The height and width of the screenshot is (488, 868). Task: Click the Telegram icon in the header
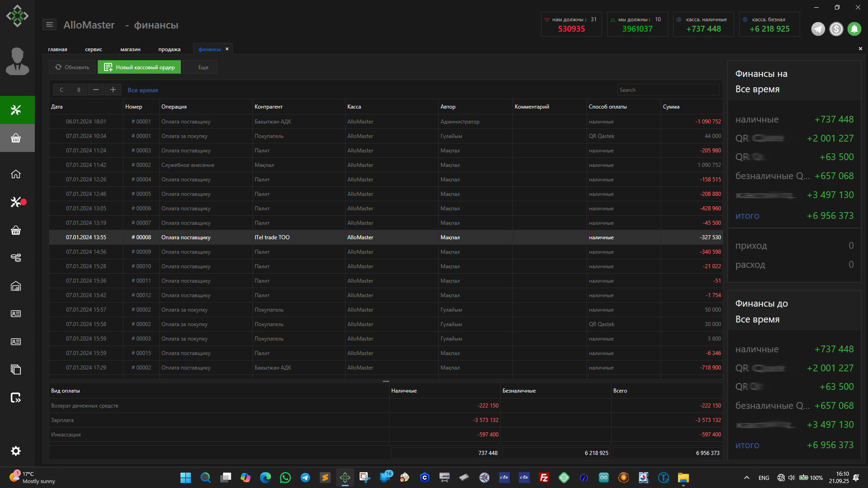click(818, 29)
